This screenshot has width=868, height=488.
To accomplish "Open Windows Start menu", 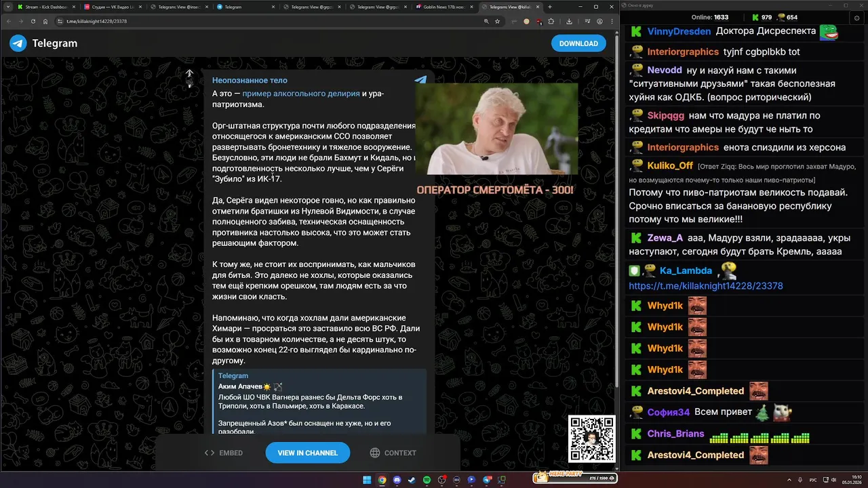I will click(x=367, y=480).
